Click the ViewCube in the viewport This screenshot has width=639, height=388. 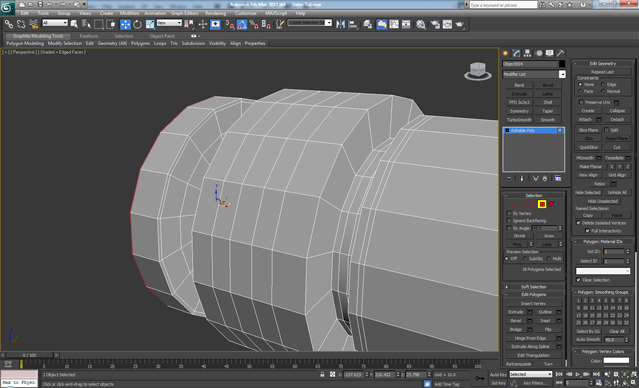[478, 71]
